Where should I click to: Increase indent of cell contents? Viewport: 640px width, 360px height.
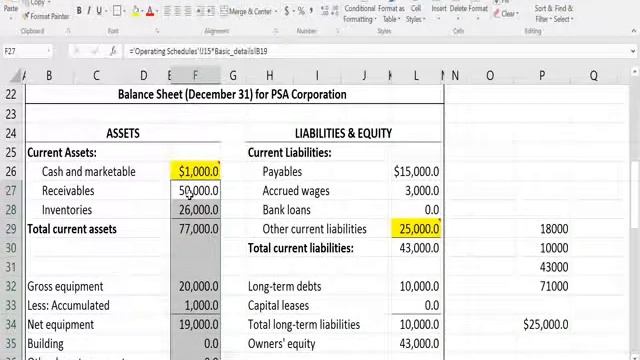coord(211,11)
